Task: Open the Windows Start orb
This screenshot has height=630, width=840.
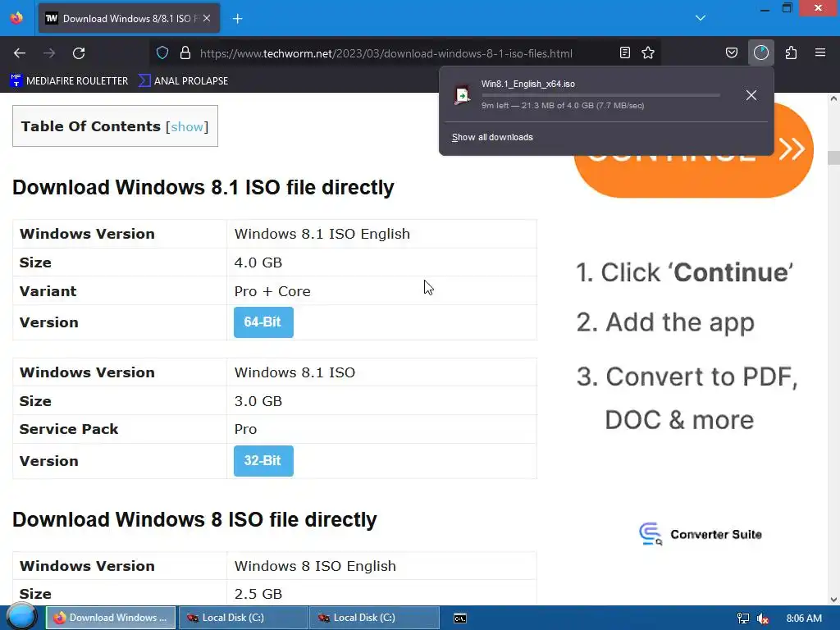Action: (21, 617)
